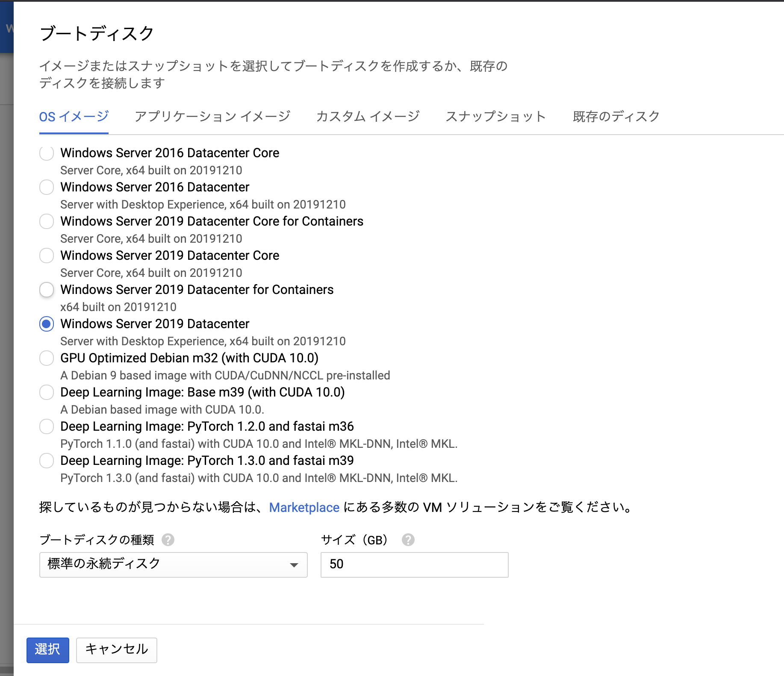Select Windows Server 2019 Datacenter Core for Containers
The height and width of the screenshot is (676, 784).
click(47, 221)
